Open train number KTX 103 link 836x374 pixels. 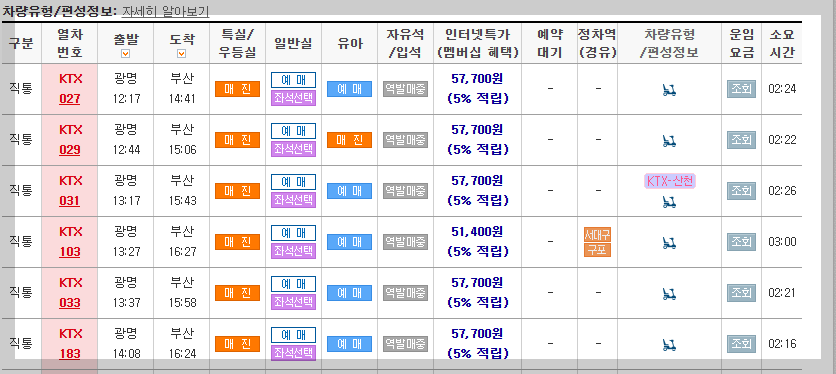pyautogui.click(x=70, y=252)
